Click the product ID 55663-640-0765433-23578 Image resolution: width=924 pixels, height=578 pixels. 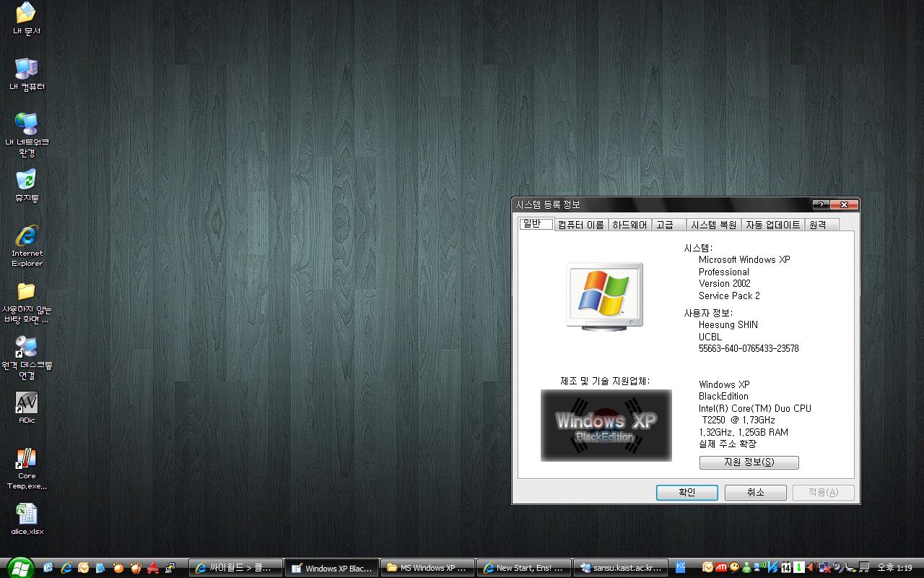pos(749,349)
